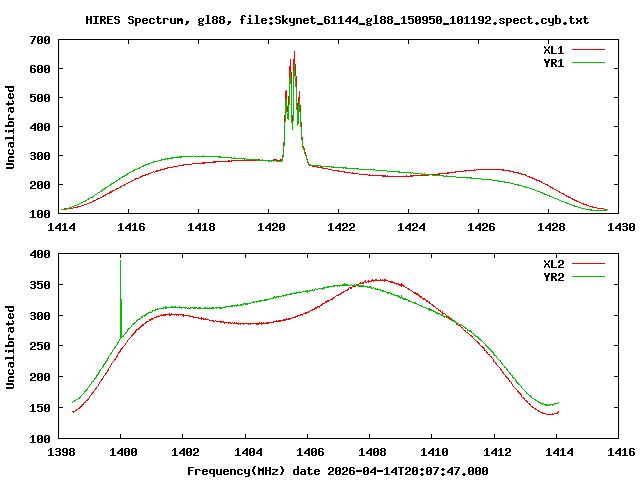Click the 1430 x-axis tick label

(x=621, y=227)
